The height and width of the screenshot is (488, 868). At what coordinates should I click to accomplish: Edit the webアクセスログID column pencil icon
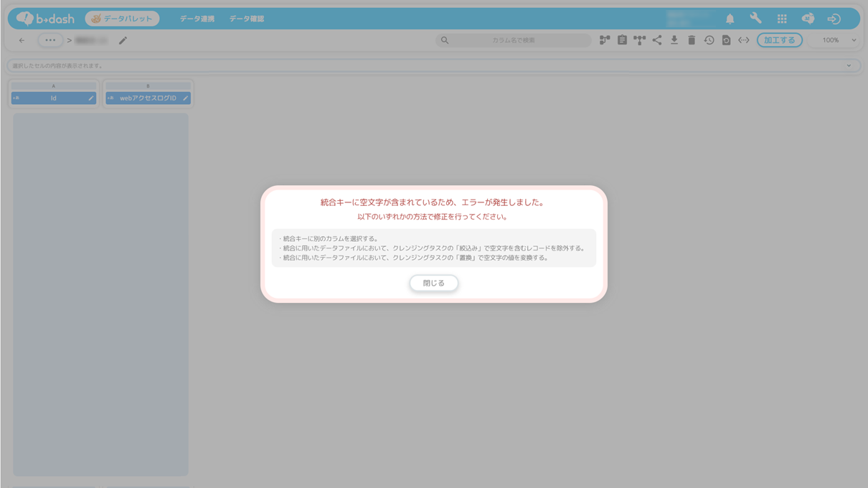coord(185,98)
